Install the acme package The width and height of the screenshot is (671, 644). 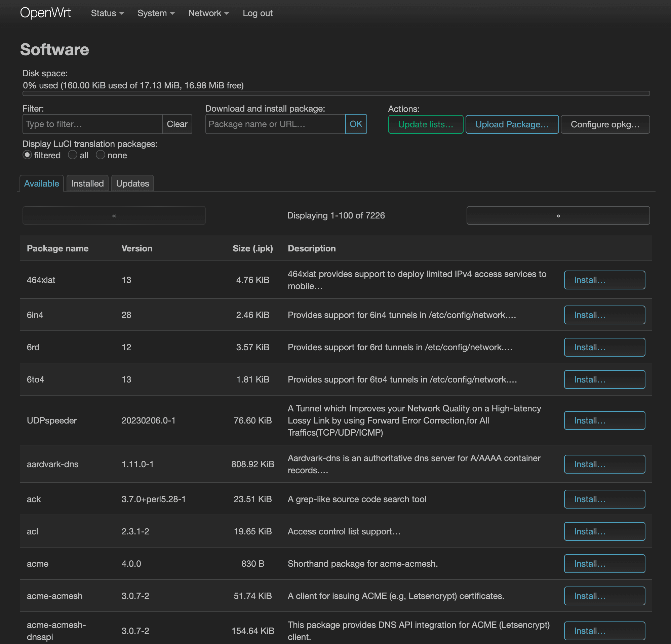(604, 564)
